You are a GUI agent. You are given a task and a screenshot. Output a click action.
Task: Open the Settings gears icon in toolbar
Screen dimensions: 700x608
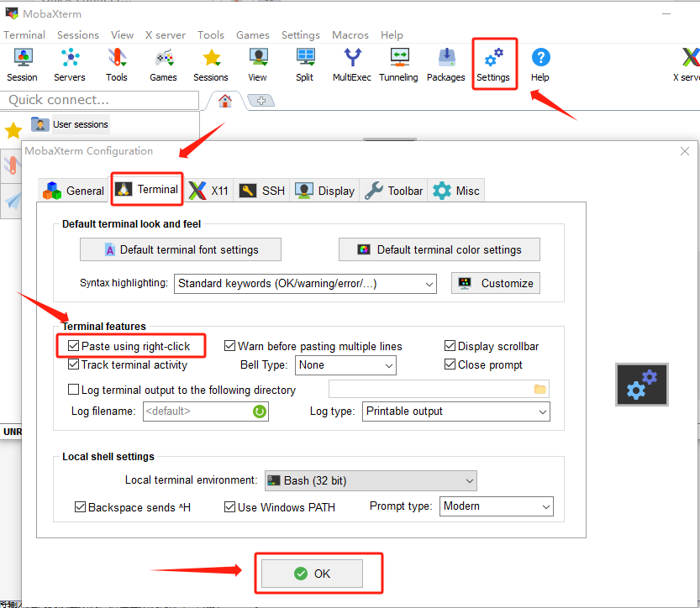pyautogui.click(x=493, y=66)
